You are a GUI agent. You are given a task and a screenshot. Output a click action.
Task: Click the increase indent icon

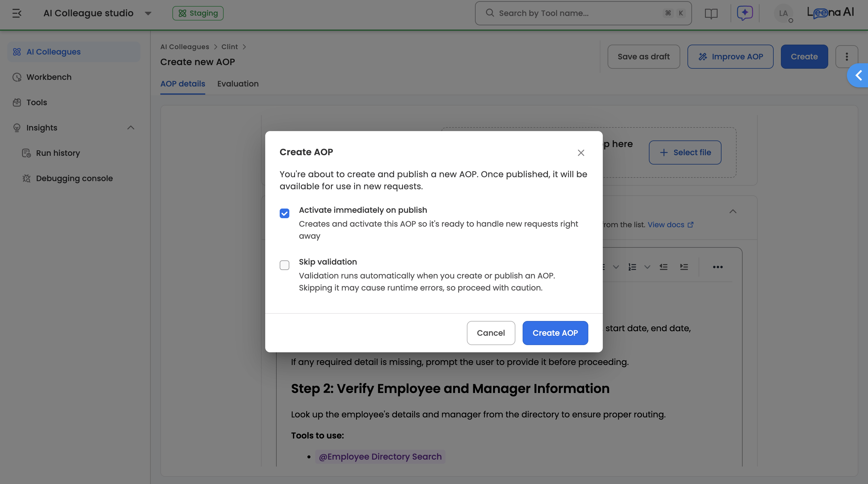coord(684,267)
